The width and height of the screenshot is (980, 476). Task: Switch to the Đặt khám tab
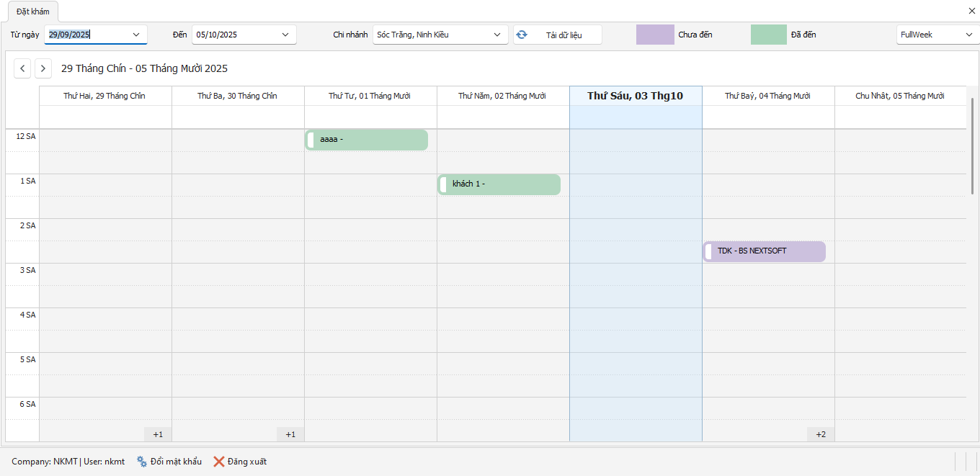tap(33, 12)
